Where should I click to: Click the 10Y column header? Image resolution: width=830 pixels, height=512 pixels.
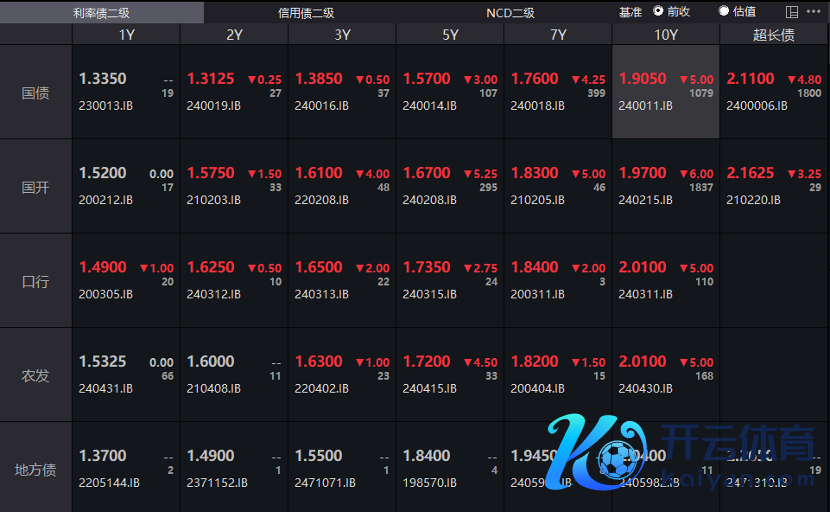[x=665, y=34]
